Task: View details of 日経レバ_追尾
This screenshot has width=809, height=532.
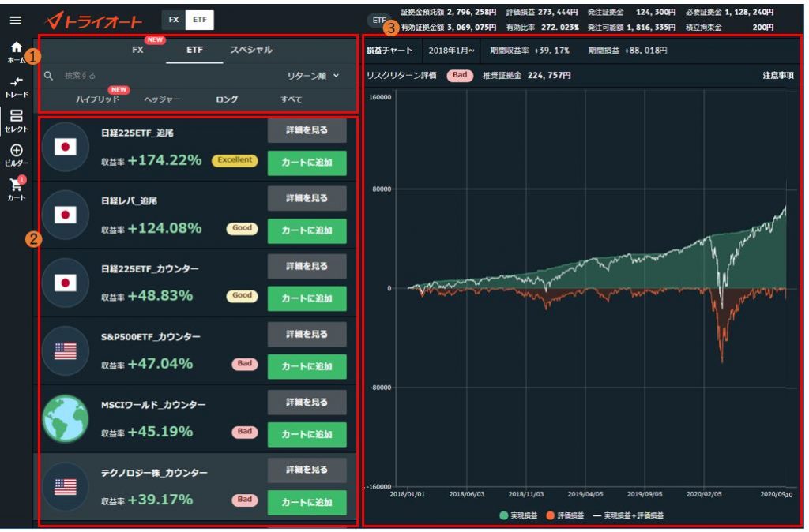Action: 307,198
